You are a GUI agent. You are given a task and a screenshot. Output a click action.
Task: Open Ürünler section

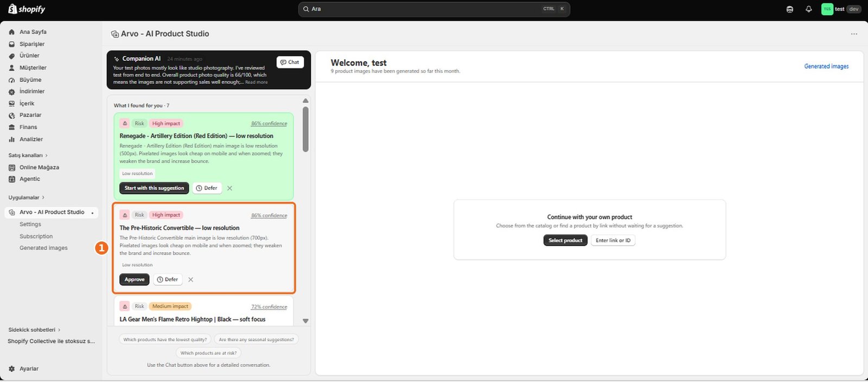[x=29, y=56]
